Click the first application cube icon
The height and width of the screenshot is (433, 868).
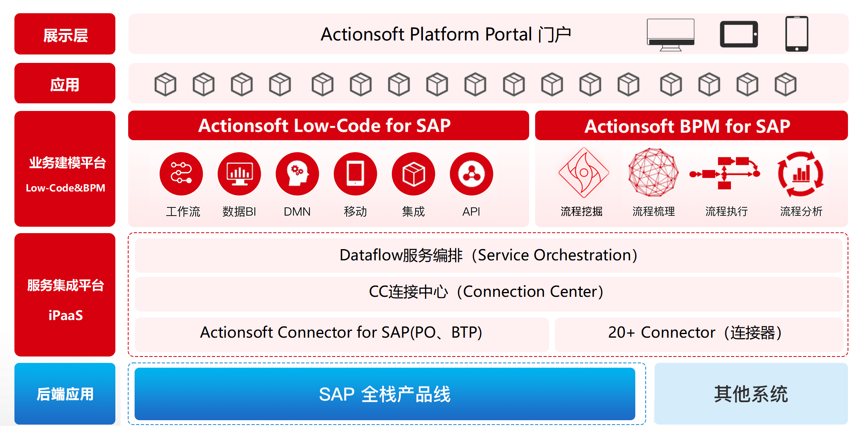pos(165,84)
